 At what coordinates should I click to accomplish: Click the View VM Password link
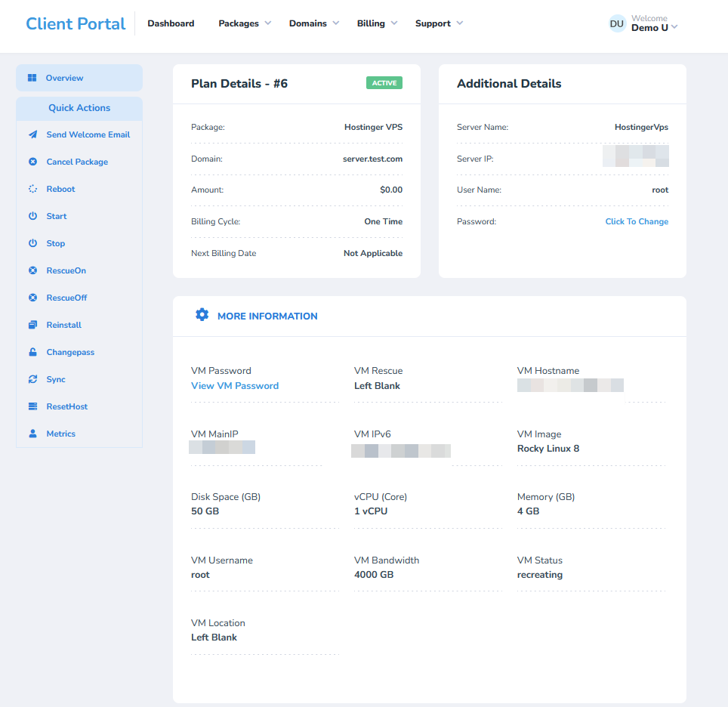[x=236, y=385]
